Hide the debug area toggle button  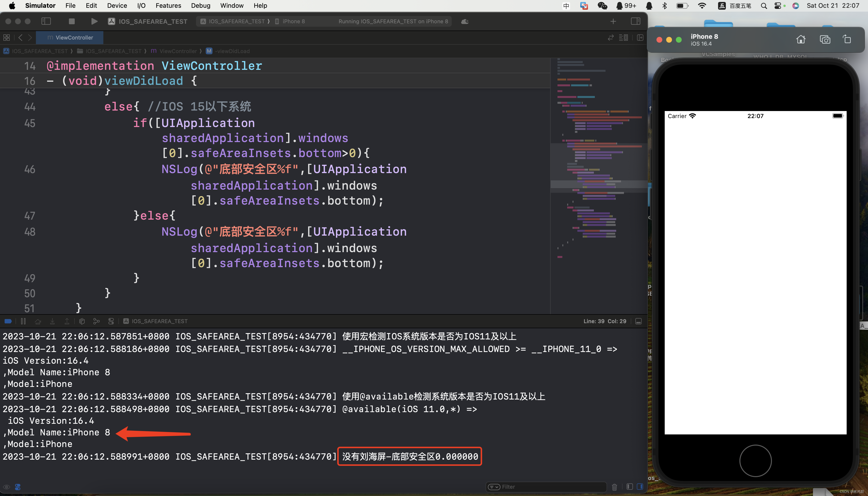tap(638, 321)
